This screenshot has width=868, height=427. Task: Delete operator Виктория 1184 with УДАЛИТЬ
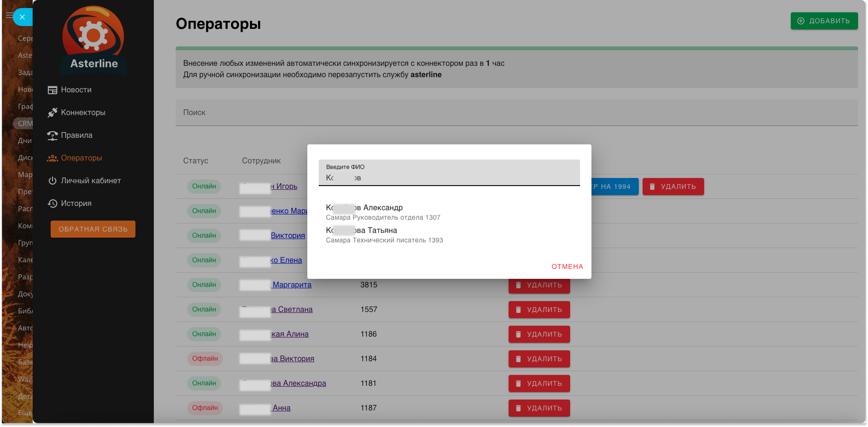click(539, 359)
